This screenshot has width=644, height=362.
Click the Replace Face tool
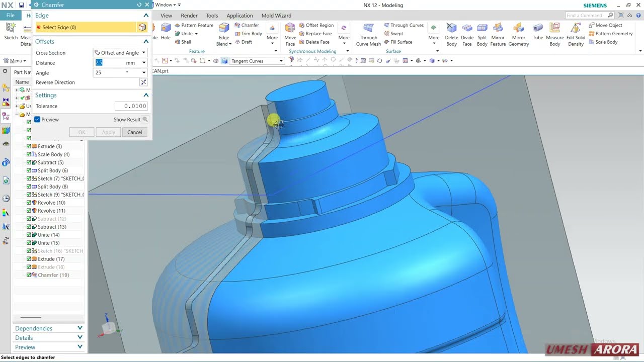click(315, 34)
